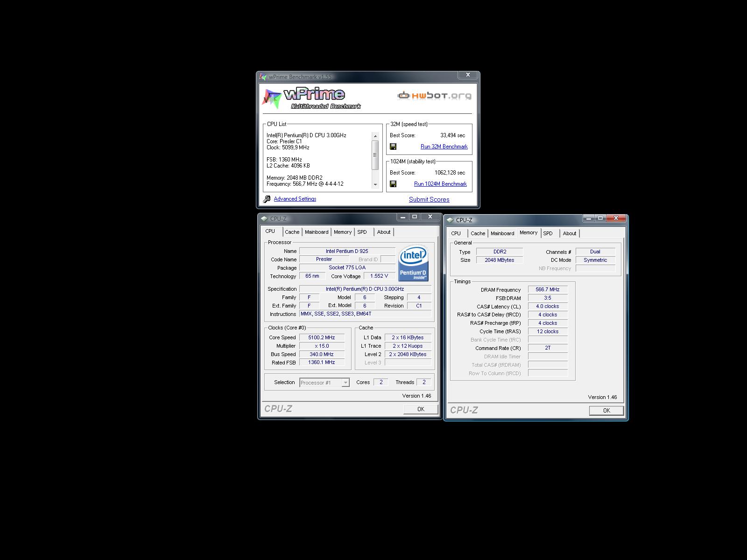
Task: Click the Name field Intel Pentium D 925
Action: point(347,251)
